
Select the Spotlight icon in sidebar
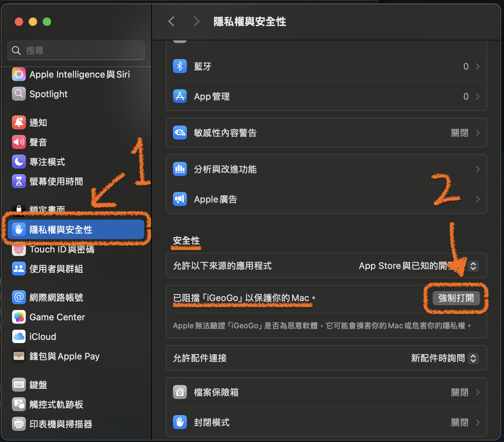tap(19, 94)
